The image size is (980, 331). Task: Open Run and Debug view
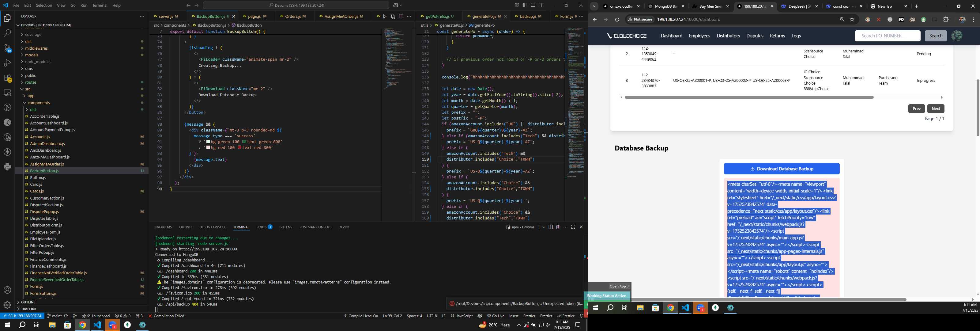click(x=7, y=63)
